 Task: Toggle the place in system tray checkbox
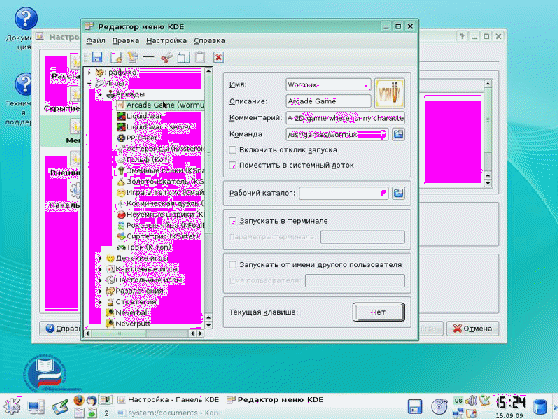tap(233, 165)
